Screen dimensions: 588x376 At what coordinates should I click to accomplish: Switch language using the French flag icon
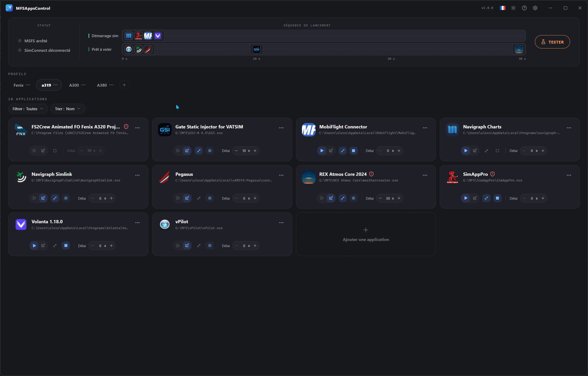[x=502, y=8]
